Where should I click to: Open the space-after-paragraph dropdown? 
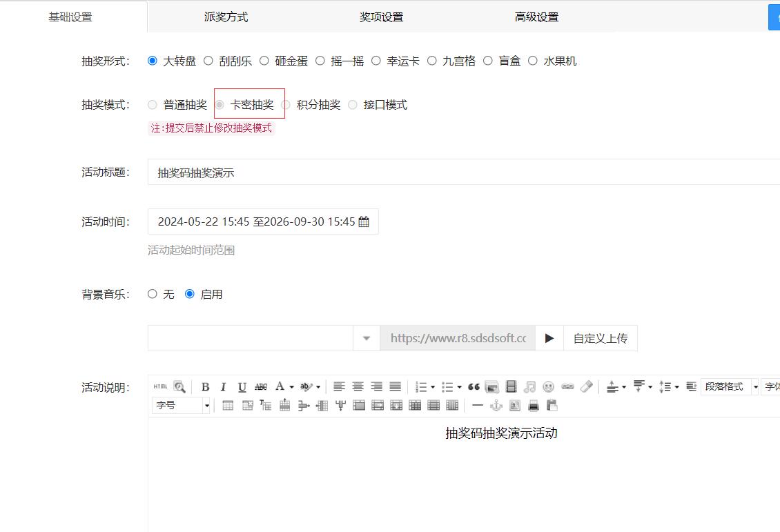click(650, 387)
